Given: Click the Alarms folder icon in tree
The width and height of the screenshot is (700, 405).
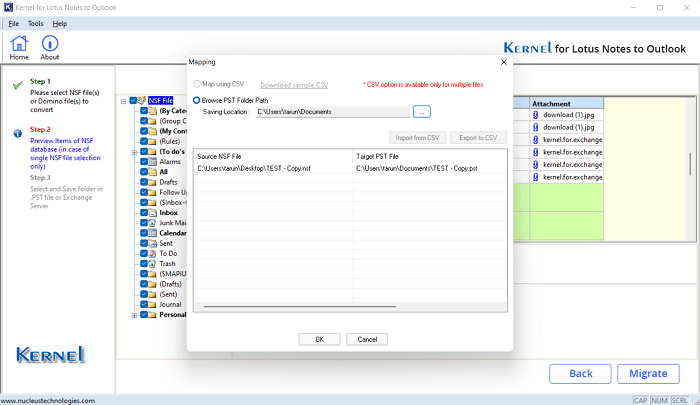Looking at the screenshot, I should point(152,162).
